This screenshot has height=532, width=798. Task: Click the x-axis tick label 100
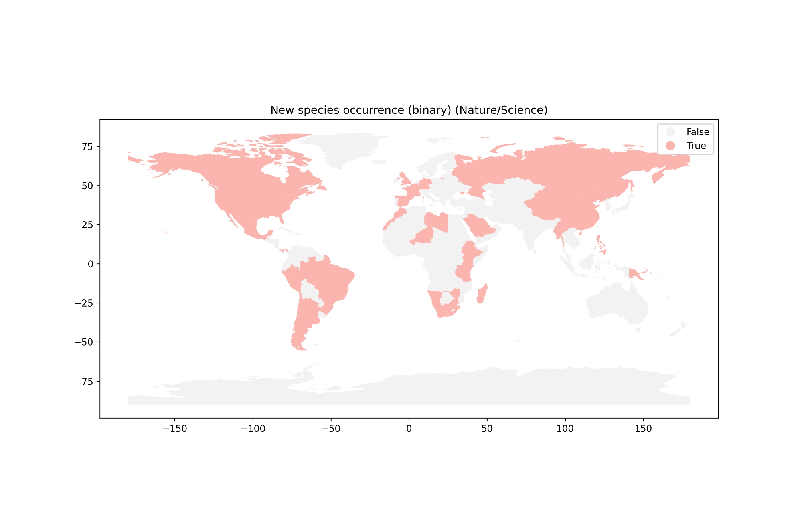pyautogui.click(x=565, y=429)
